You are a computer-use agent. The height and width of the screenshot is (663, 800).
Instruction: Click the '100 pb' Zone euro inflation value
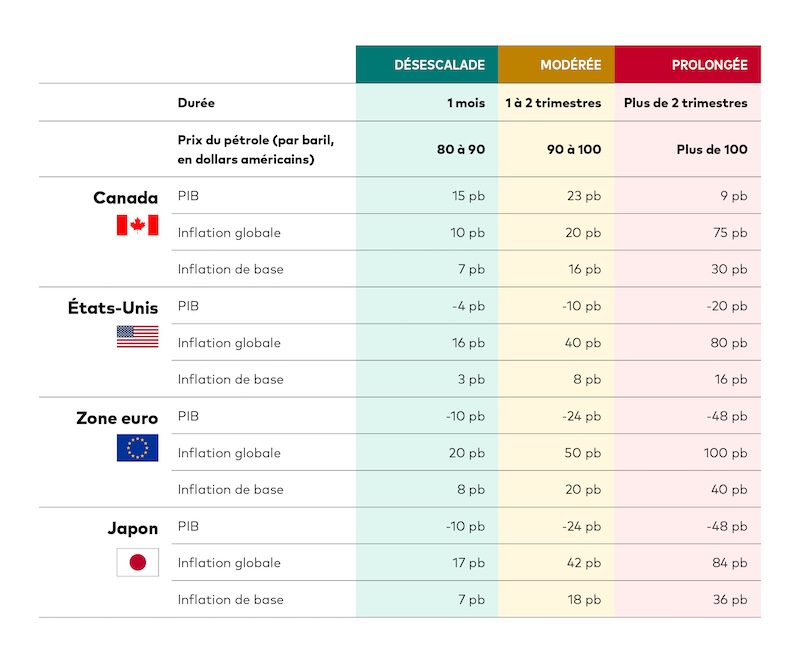(725, 453)
